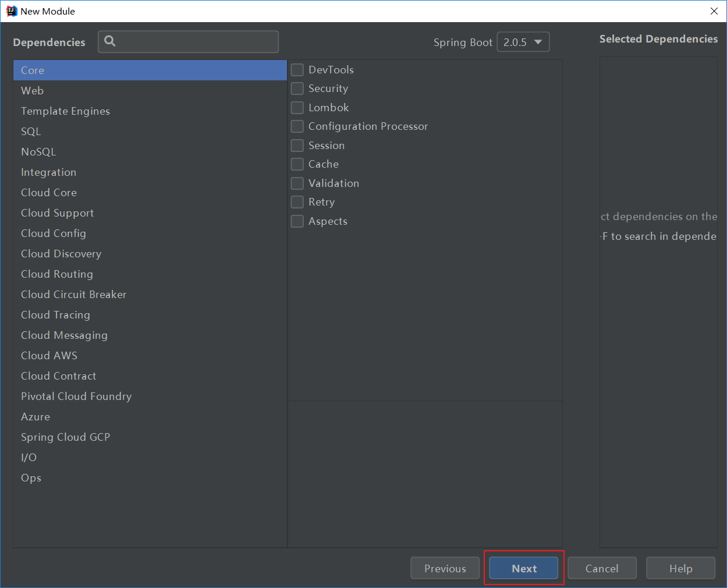Open the Spring Boot version dropdown
The image size is (727, 588).
[523, 42]
